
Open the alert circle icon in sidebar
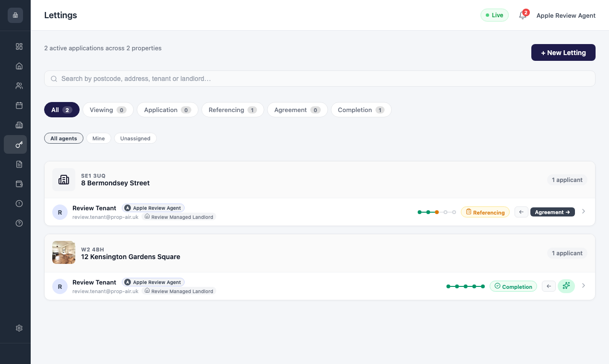[19, 204]
